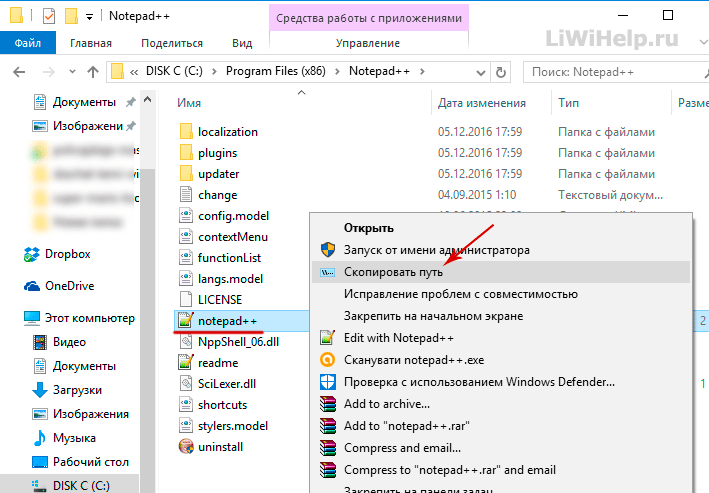The height and width of the screenshot is (493, 709).
Task: Sort by the Имя column header
Action: [189, 103]
